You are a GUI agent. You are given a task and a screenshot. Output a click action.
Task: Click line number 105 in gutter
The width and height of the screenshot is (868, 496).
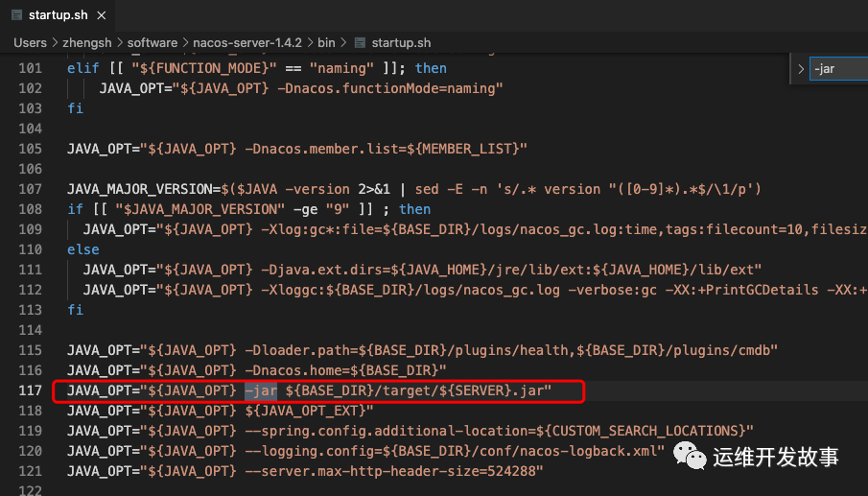[x=31, y=149]
